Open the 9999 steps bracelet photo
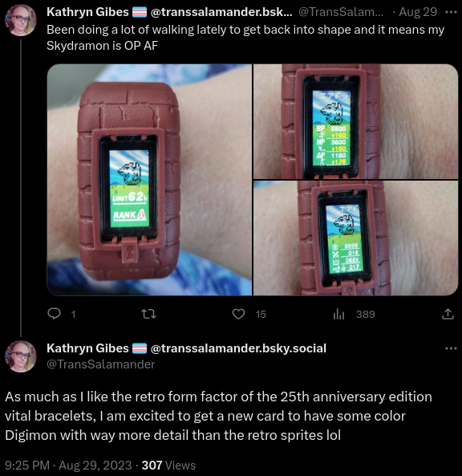The width and height of the screenshot is (462, 476). [x=355, y=238]
